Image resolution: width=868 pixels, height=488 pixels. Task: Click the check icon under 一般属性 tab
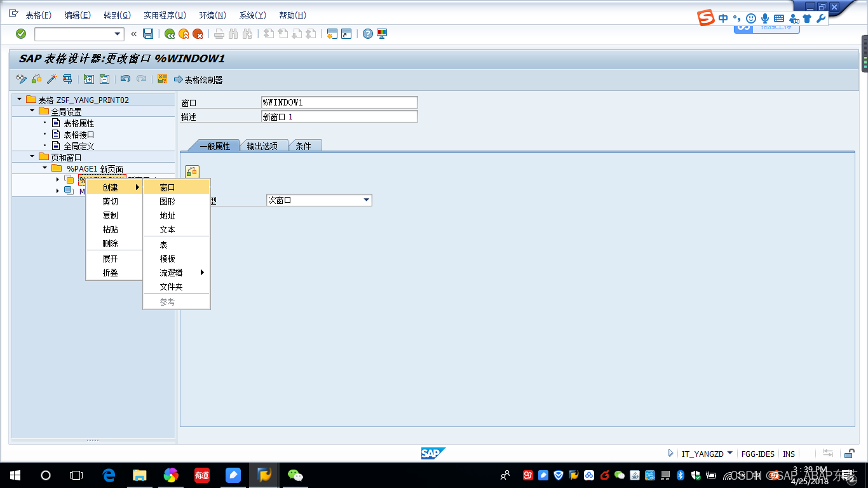(192, 172)
